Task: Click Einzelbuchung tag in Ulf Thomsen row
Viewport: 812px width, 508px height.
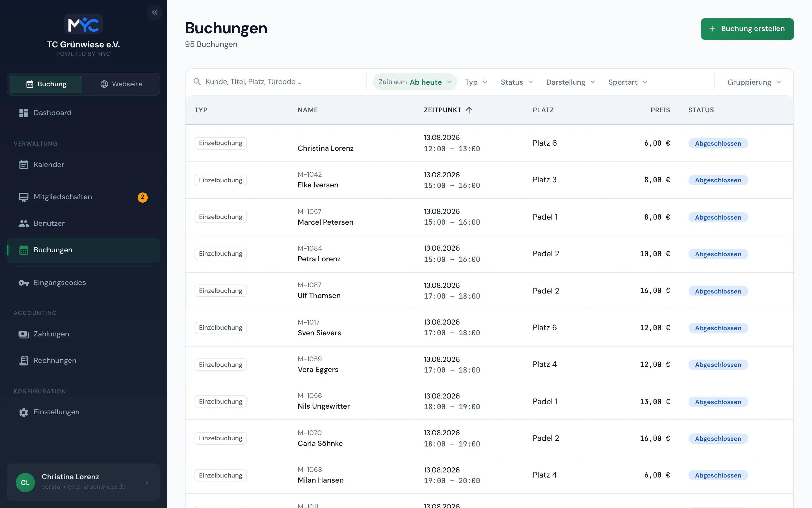Action: 220,291
